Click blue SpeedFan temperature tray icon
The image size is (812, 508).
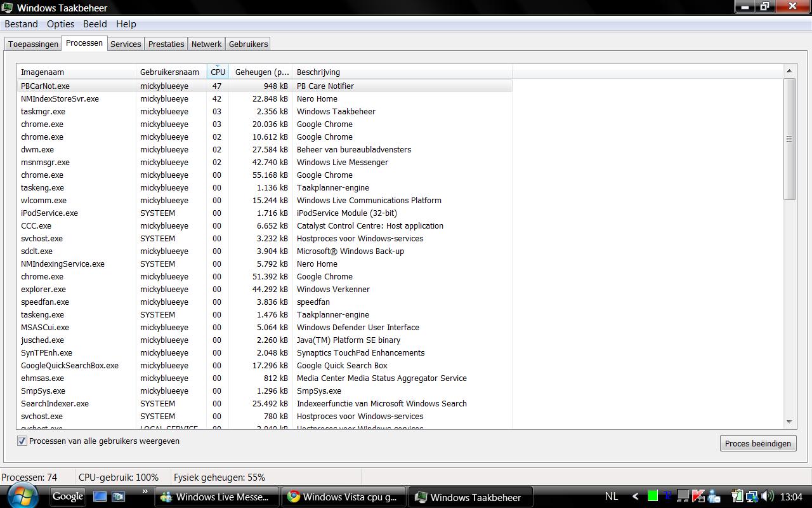click(x=667, y=496)
